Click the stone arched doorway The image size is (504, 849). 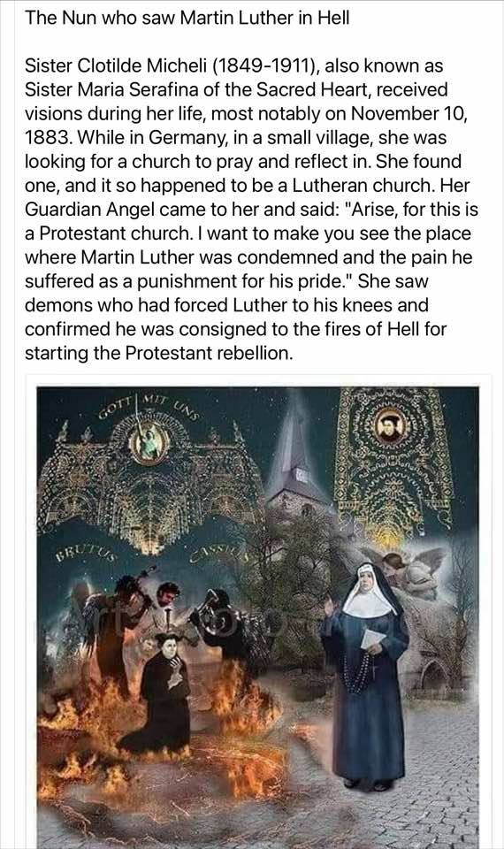[x=435, y=676]
